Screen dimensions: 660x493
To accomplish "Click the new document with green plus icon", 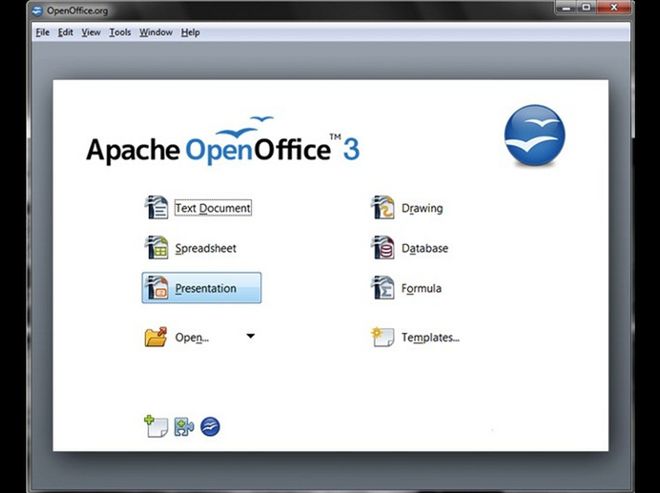I will 156,426.
